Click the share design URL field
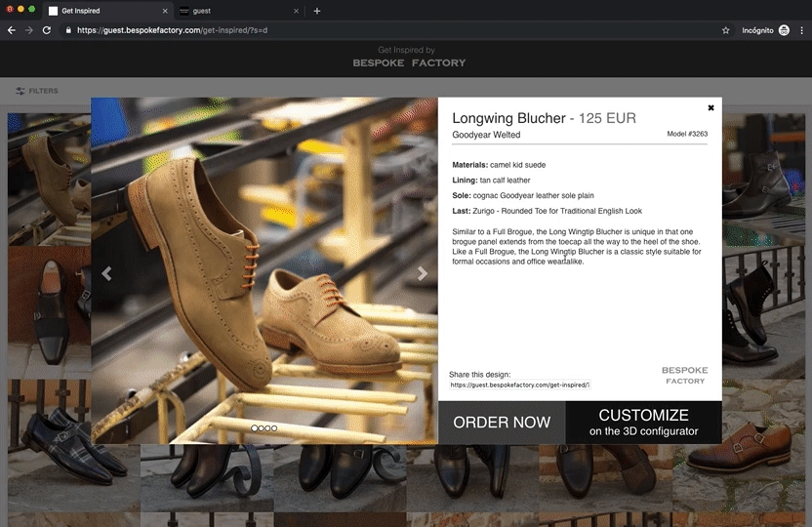Viewport: 812px width, 527px height. coord(519,385)
